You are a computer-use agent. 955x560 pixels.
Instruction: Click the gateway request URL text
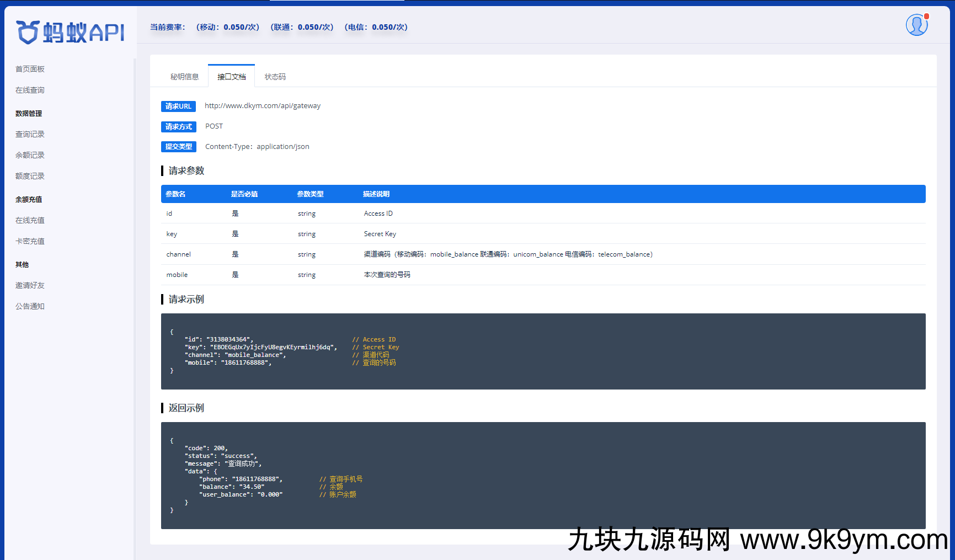(x=263, y=106)
